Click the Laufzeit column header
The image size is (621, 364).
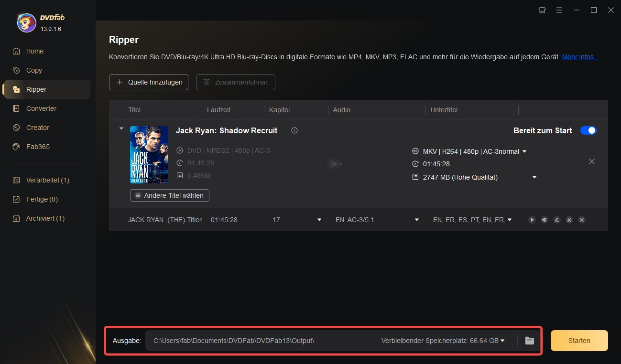pyautogui.click(x=218, y=110)
